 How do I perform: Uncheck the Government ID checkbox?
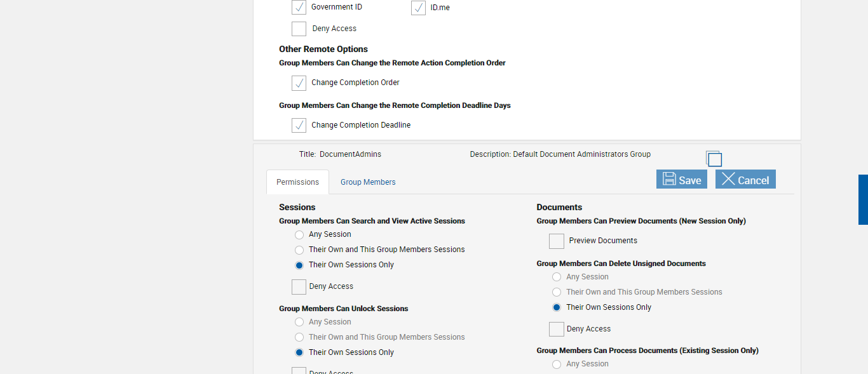point(299,8)
